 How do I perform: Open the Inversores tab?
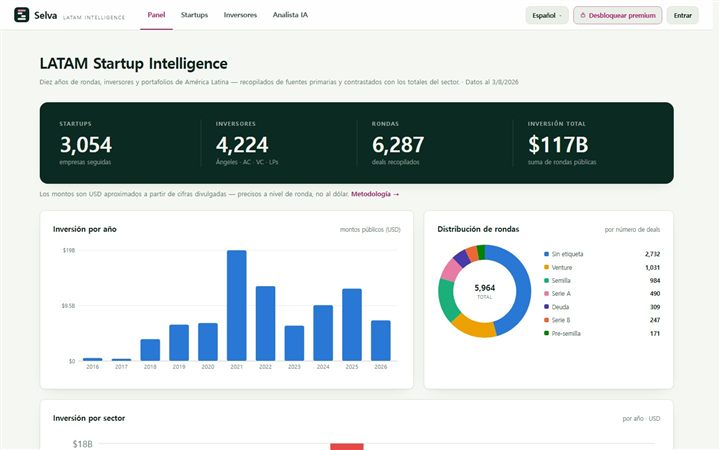tap(240, 15)
